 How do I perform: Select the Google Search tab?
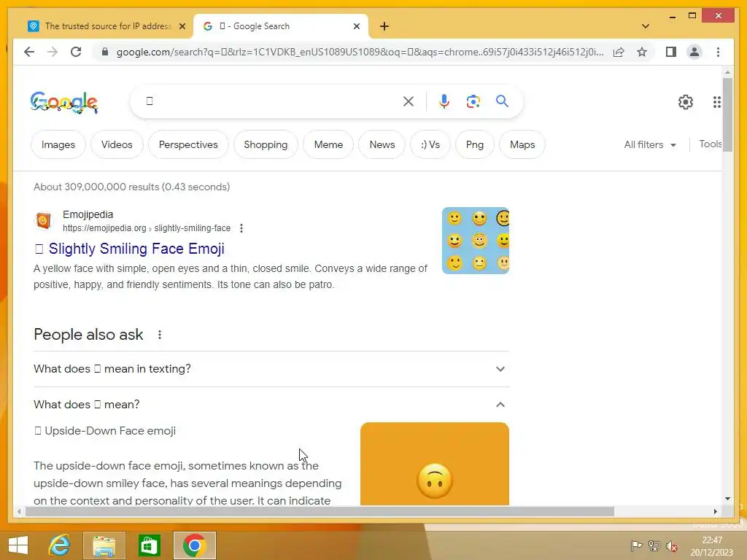(x=281, y=26)
